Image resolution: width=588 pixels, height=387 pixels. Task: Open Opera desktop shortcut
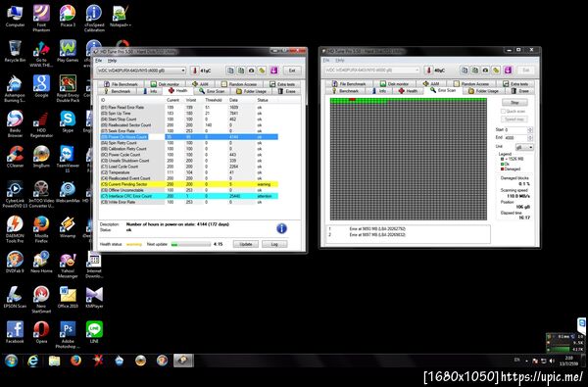(x=41, y=332)
